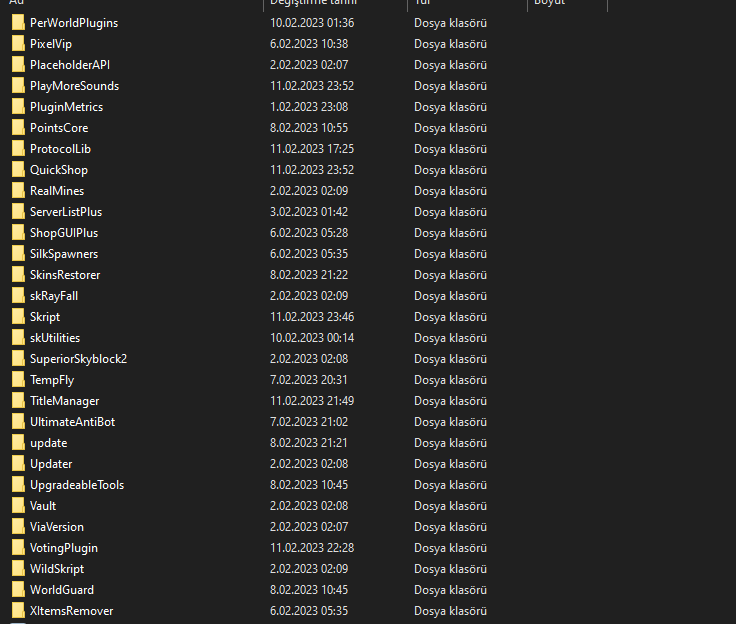This screenshot has width=736, height=624.
Task: Select the ViaVersion folder name
Action: (57, 527)
